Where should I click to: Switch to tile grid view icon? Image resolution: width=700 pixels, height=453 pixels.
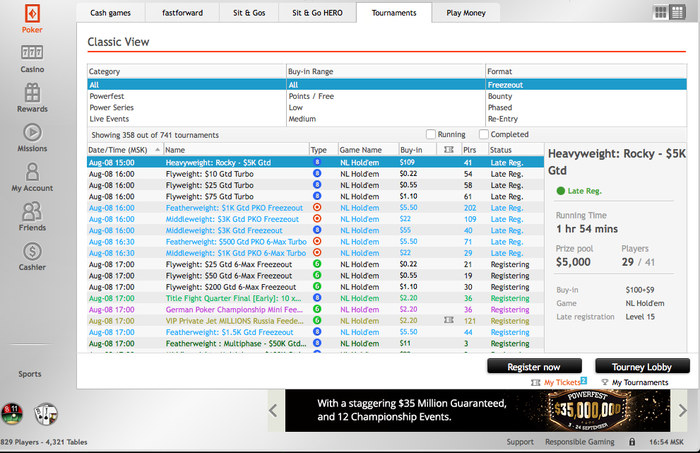[x=661, y=12]
